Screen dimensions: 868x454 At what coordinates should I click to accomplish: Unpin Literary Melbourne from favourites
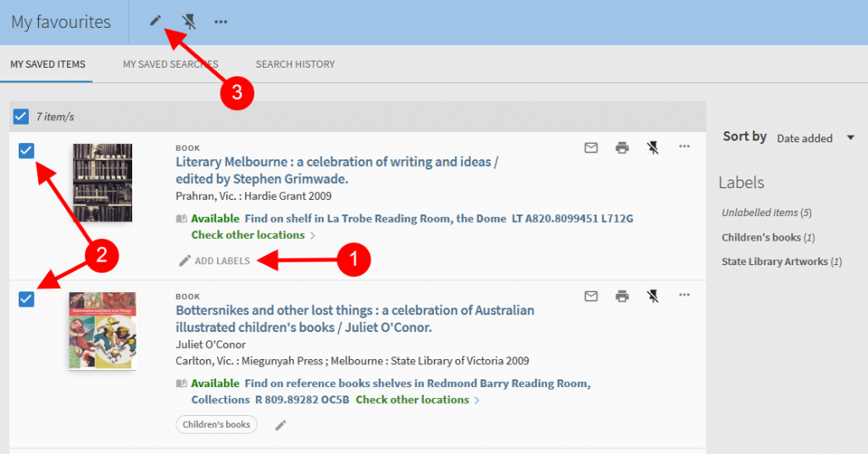coord(652,147)
